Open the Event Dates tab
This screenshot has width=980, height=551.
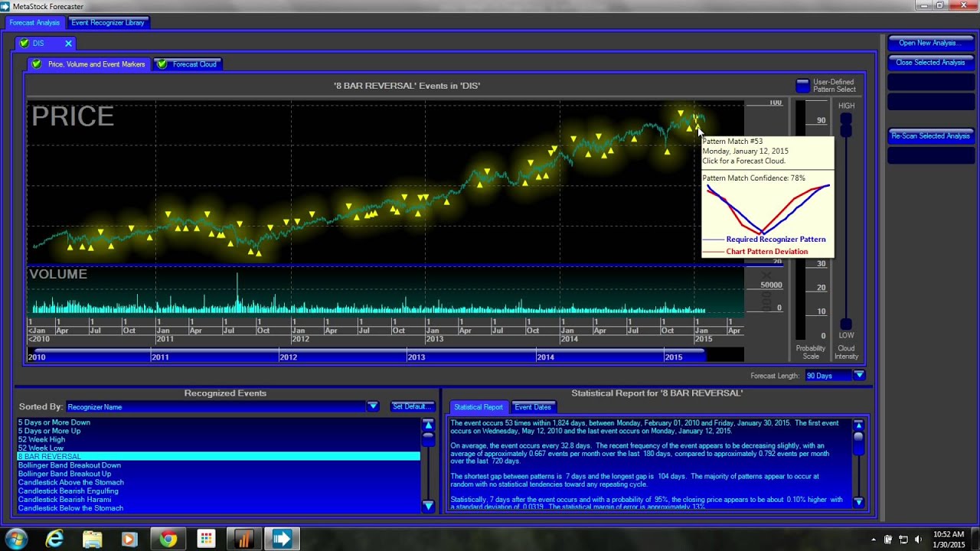click(x=533, y=407)
